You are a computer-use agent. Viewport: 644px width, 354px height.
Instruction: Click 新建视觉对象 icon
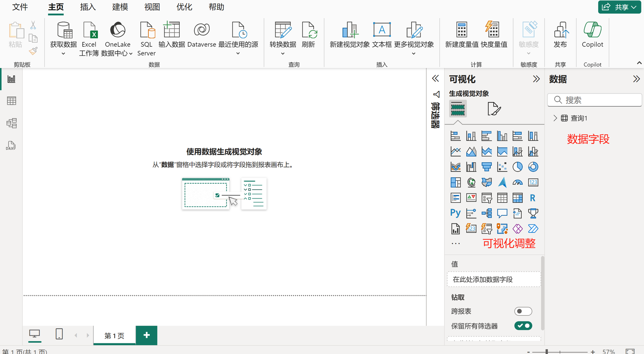pos(350,35)
